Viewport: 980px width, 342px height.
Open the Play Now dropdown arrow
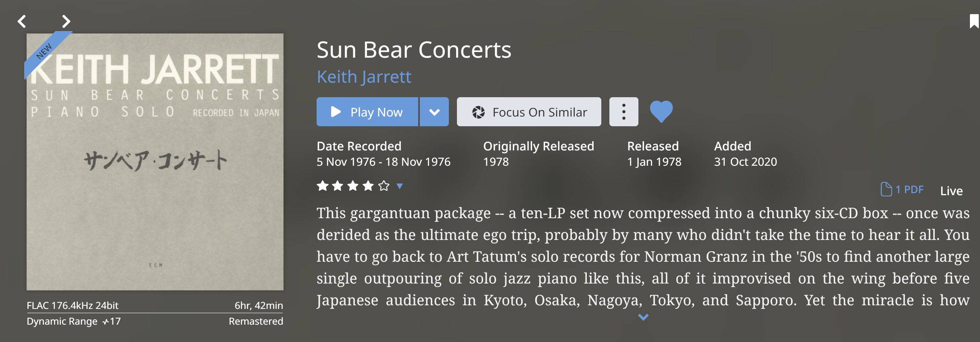point(434,112)
